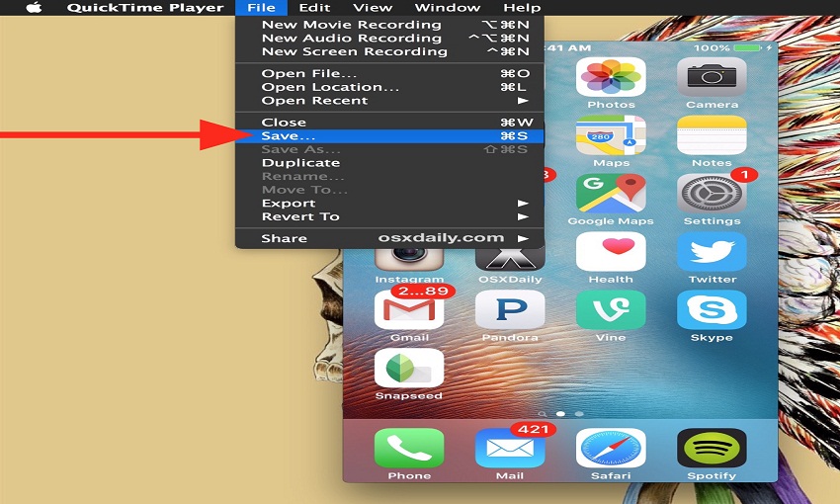This screenshot has width=840, height=504.
Task: Expand the Open Recent submenu
Action: [x=389, y=100]
